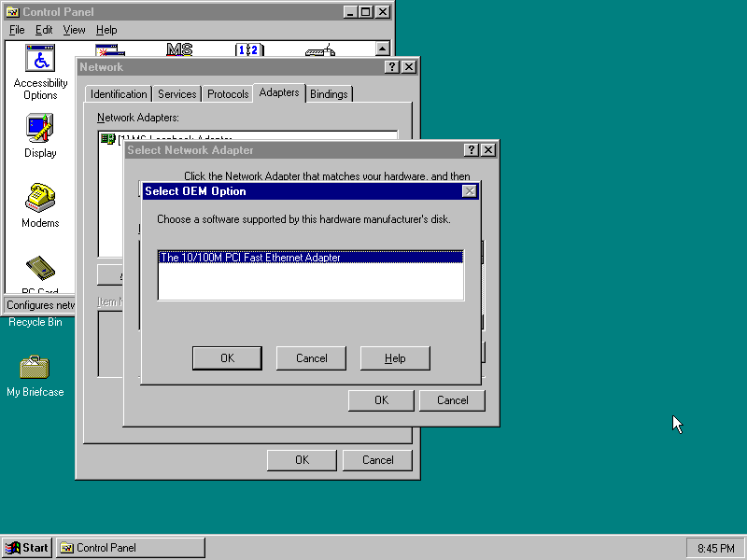Screen dimensions: 747x560
Task: Click the Network dialog's question mark help icon
Action: point(390,67)
